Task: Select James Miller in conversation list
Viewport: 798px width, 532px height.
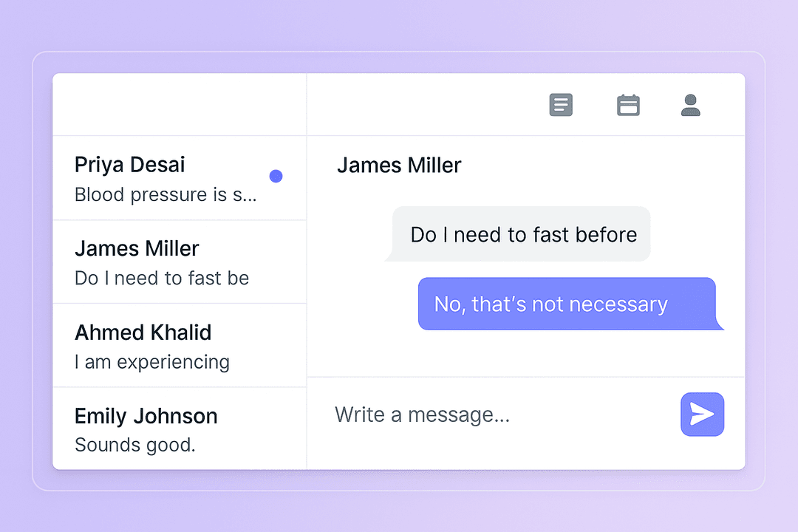Action: (180, 262)
